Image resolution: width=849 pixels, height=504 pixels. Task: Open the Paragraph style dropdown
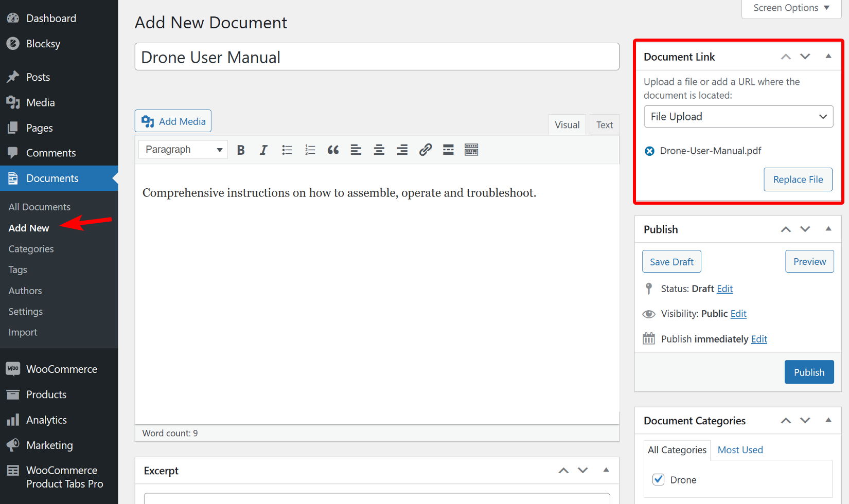pyautogui.click(x=183, y=149)
